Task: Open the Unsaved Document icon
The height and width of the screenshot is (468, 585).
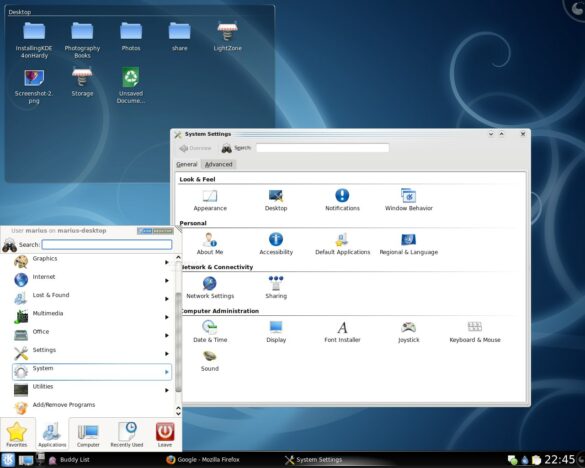Action: pos(131,85)
